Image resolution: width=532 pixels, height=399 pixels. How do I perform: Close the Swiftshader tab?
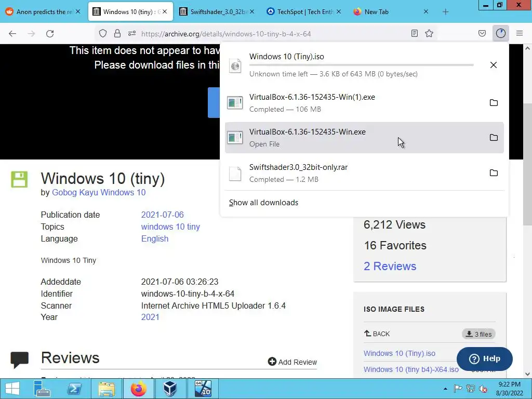252,12
